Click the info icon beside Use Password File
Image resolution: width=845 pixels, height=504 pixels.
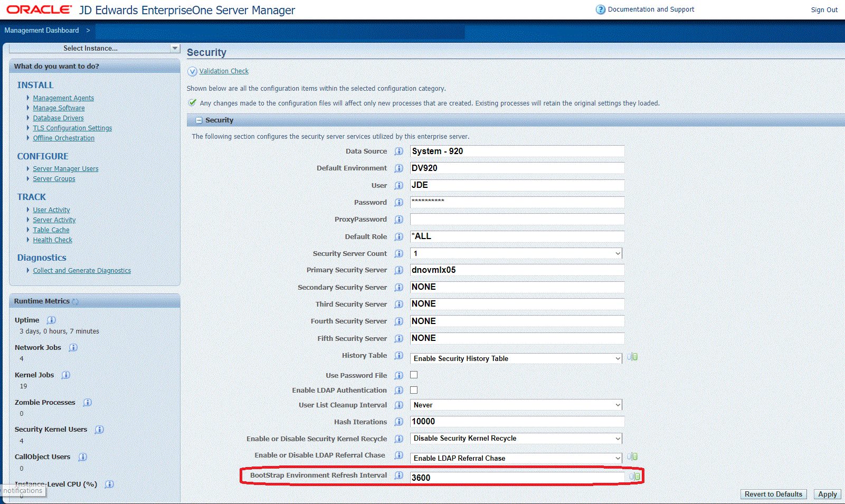(x=399, y=376)
